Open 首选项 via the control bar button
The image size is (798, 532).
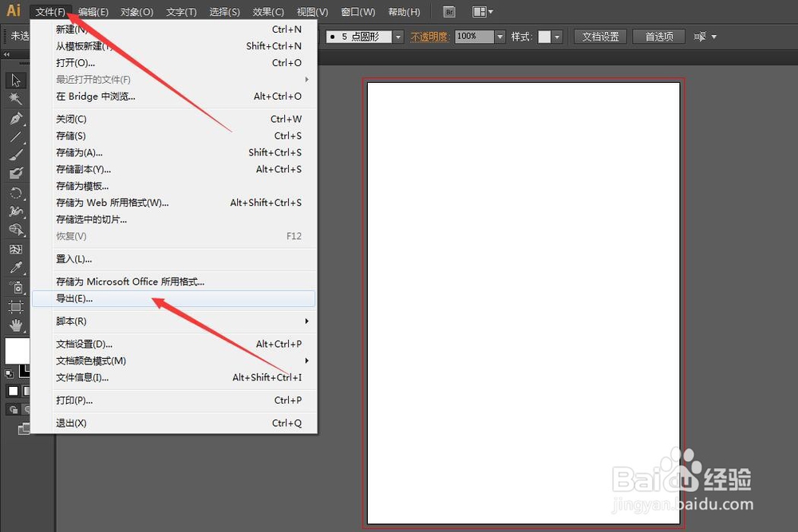pos(658,36)
